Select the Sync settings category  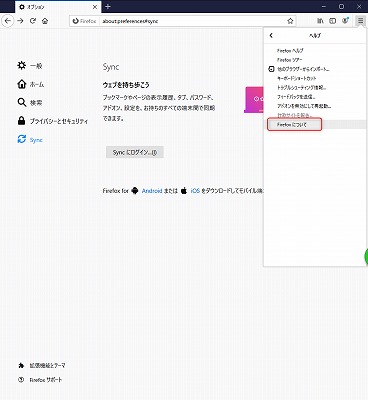[30, 140]
